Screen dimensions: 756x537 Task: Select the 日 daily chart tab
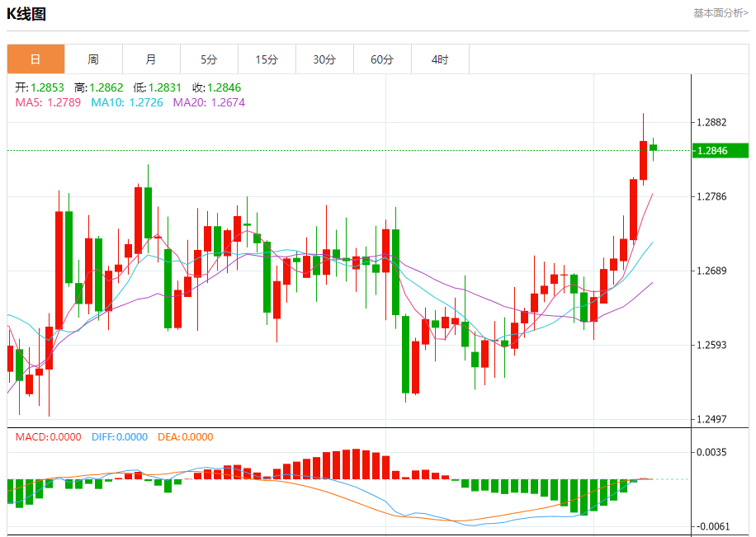tap(35, 59)
